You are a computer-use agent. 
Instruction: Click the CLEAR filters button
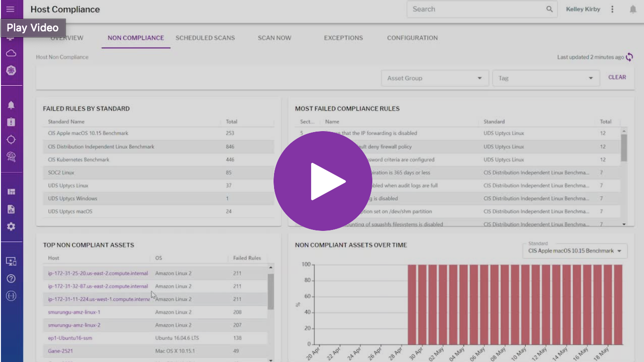click(617, 77)
